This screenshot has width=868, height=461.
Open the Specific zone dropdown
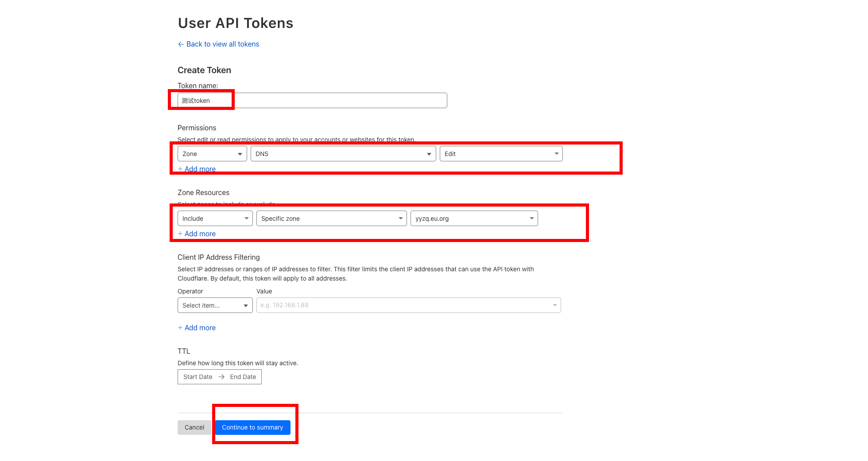(331, 219)
